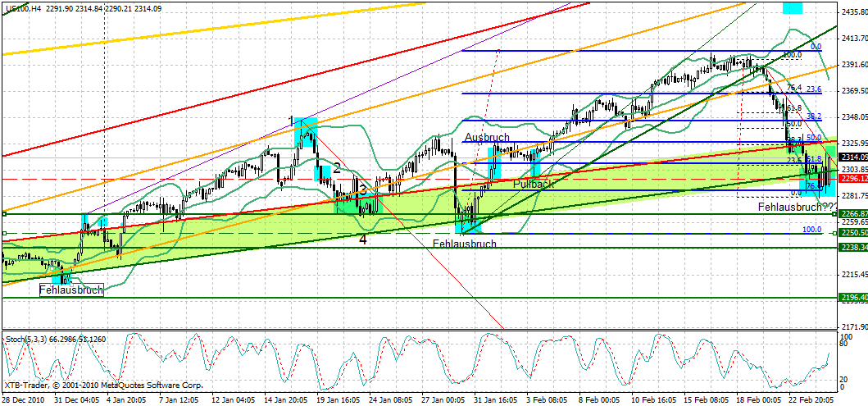Select the blue Fibonacci 50.0 label
This screenshot has height=406, width=868.
(x=814, y=137)
